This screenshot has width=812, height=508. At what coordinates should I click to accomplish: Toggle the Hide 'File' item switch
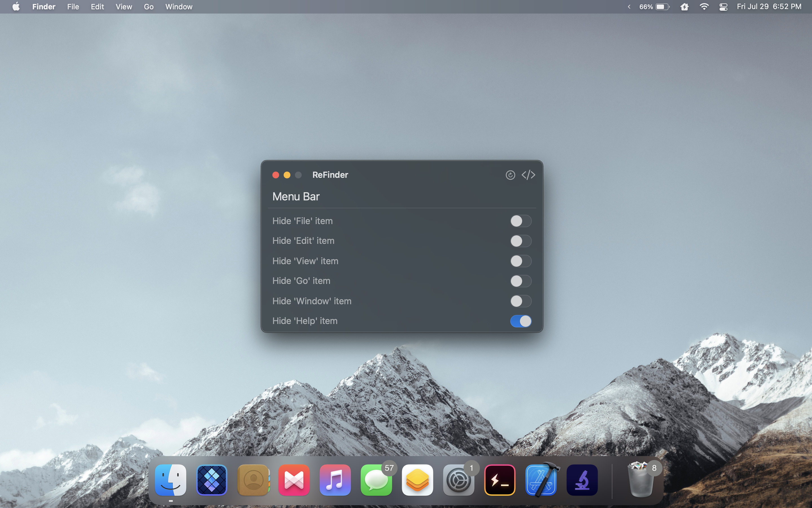tap(520, 221)
